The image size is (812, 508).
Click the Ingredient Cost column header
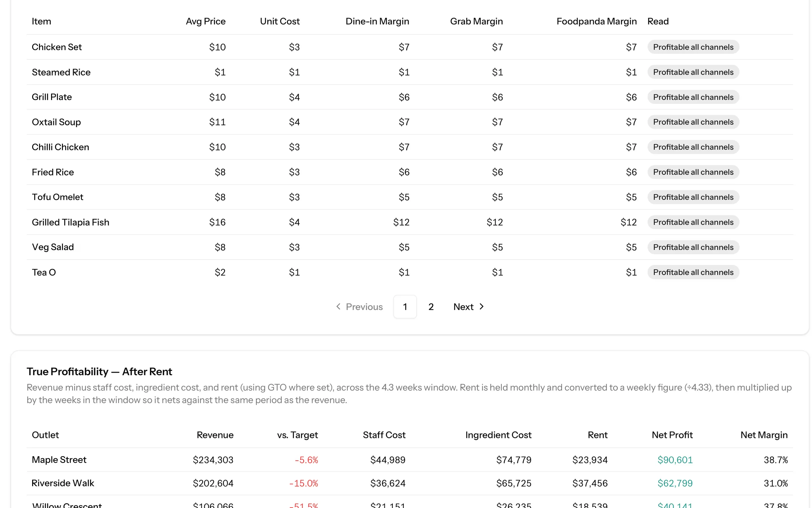coord(498,435)
